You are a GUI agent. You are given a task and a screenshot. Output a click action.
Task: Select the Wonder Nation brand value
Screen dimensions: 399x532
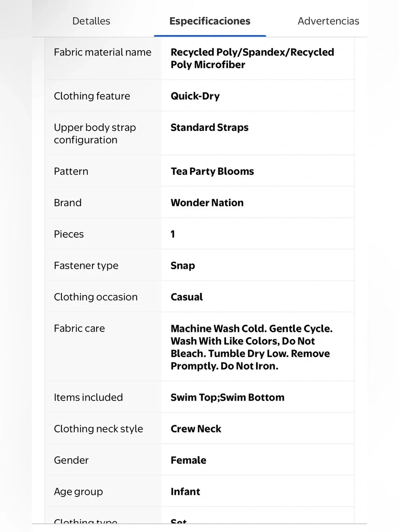pos(207,203)
